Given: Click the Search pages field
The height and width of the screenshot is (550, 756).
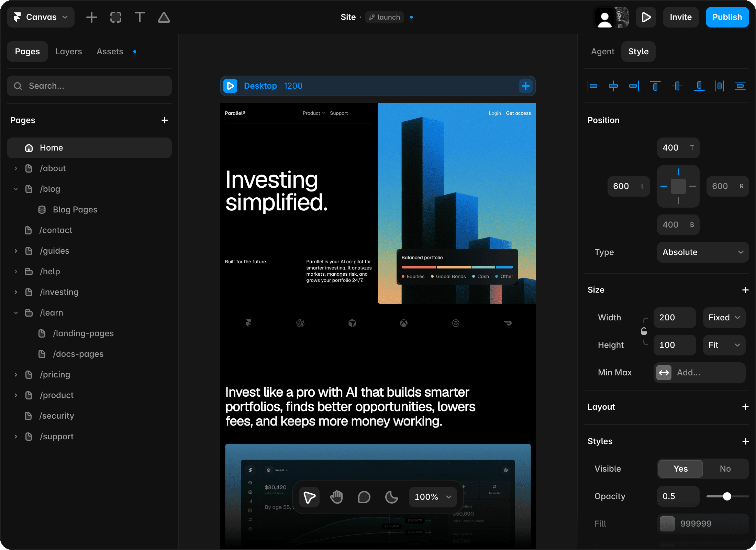Looking at the screenshot, I should click(x=89, y=86).
